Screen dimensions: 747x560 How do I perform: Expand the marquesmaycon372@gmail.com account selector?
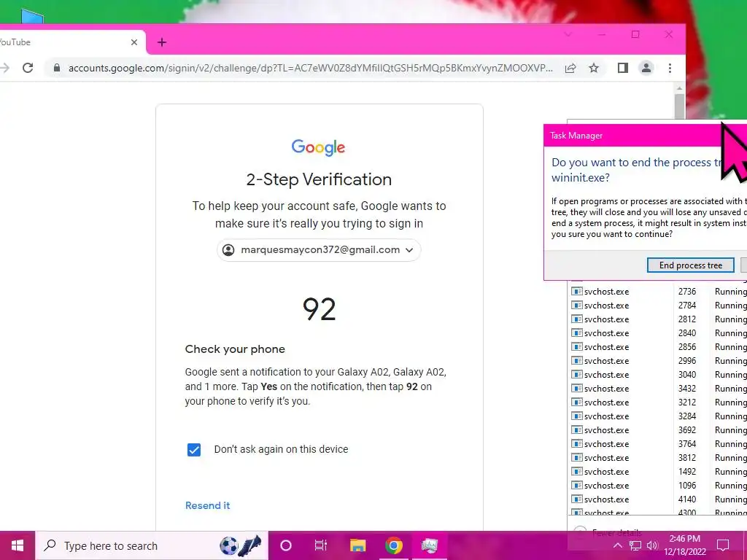pyautogui.click(x=319, y=250)
